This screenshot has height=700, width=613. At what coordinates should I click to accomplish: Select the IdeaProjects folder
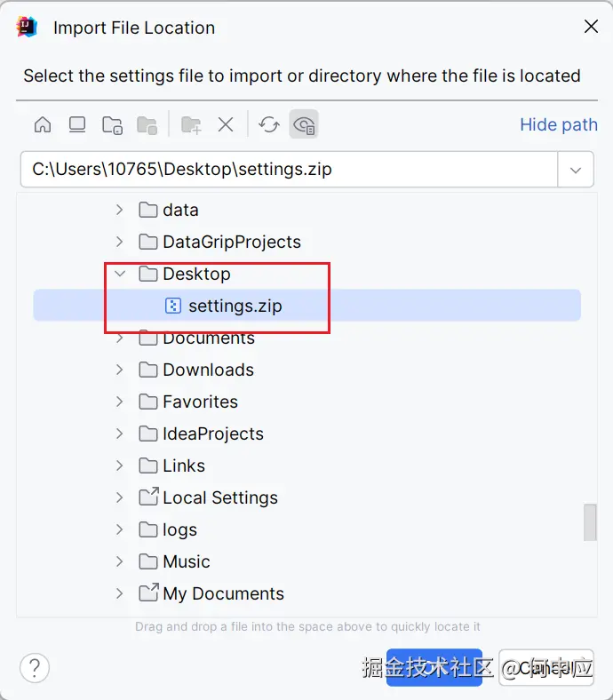(x=212, y=434)
